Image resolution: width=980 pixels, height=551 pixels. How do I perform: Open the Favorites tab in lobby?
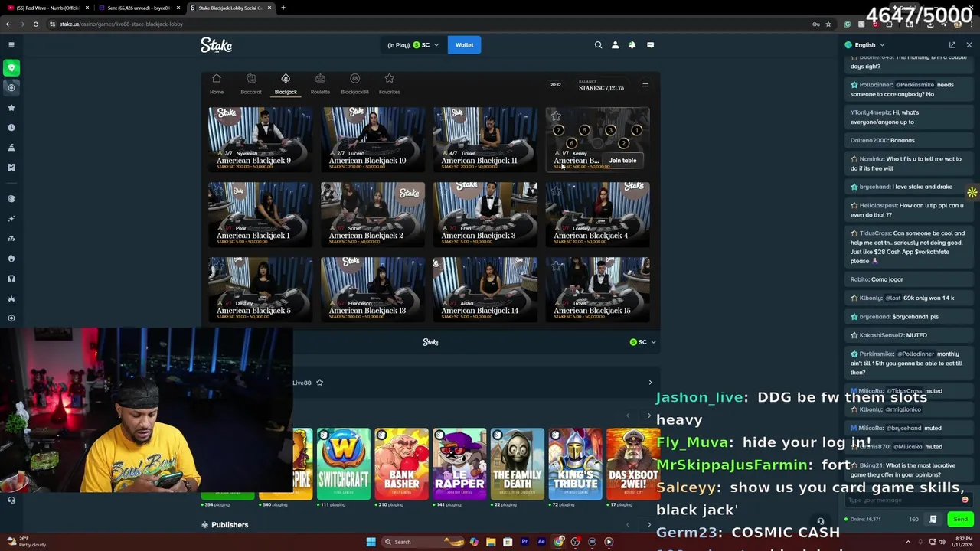point(389,84)
